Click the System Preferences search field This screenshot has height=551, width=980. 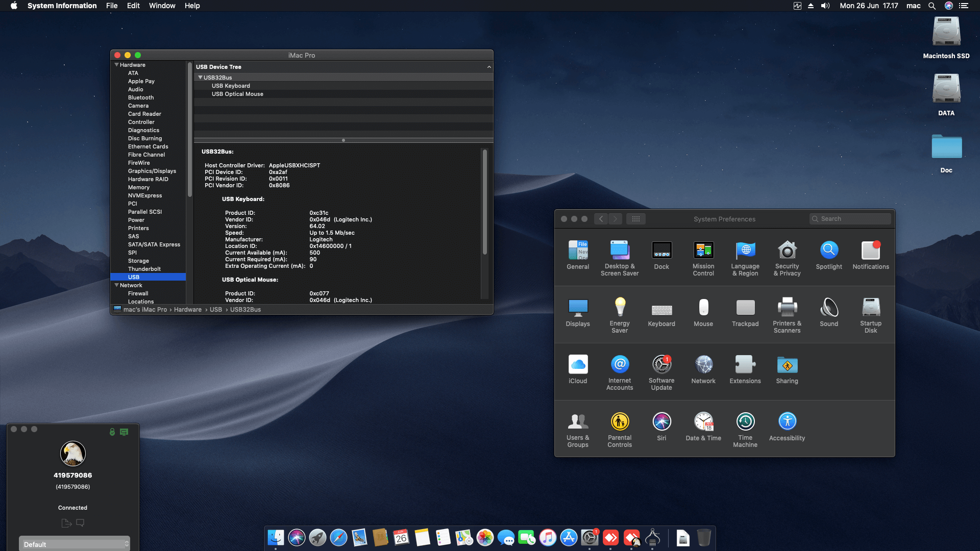850,218
